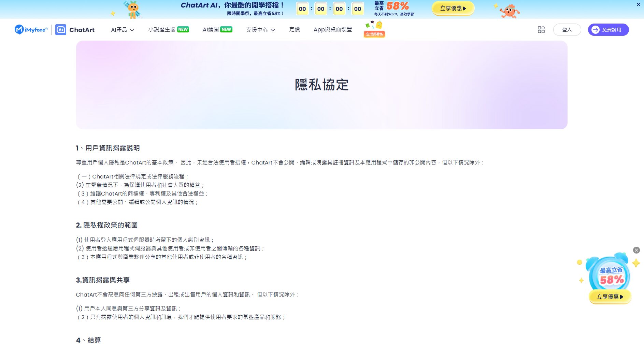Click the iMyFone logo
Screen dimensions: 644x345
31,30
